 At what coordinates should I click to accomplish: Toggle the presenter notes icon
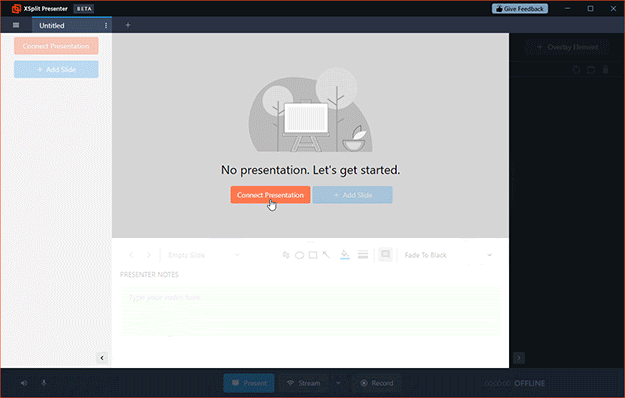(385, 254)
